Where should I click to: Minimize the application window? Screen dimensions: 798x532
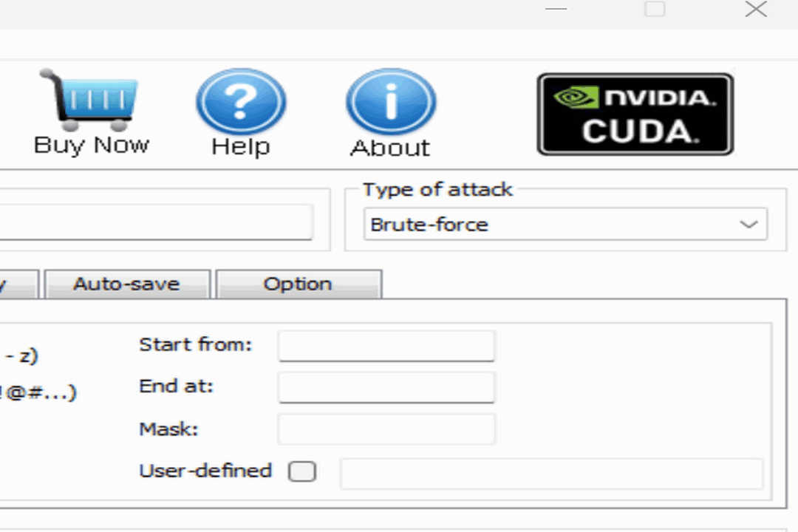click(556, 10)
